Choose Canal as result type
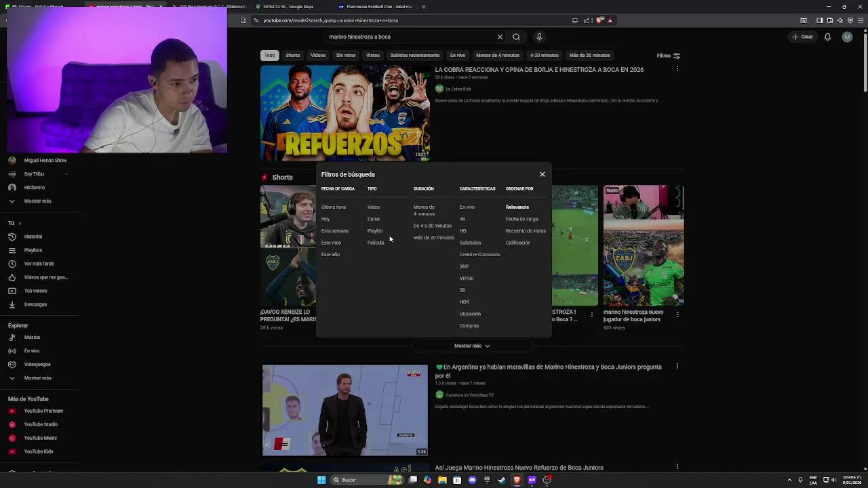The image size is (868, 488). coord(374,219)
